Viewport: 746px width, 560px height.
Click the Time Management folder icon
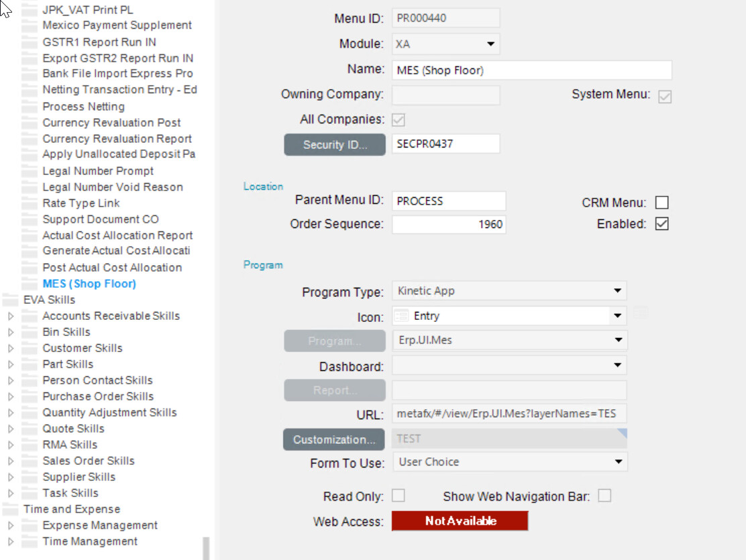pyautogui.click(x=30, y=541)
